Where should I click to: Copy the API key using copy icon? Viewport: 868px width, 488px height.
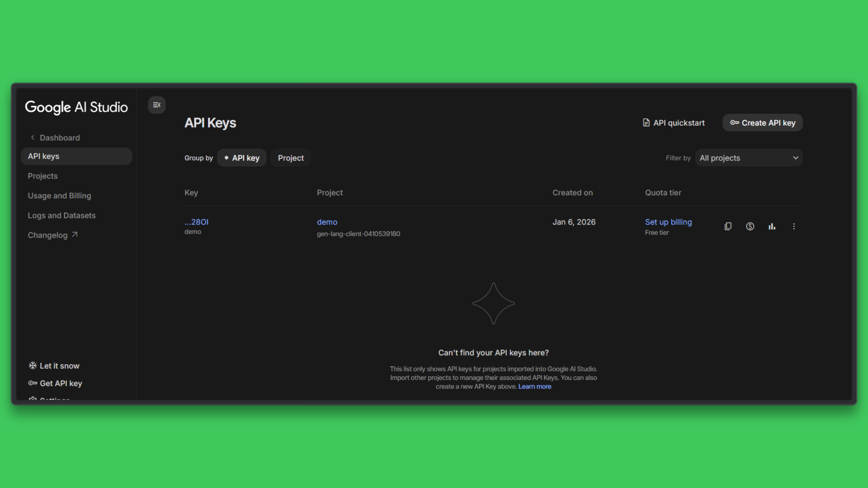click(x=727, y=226)
